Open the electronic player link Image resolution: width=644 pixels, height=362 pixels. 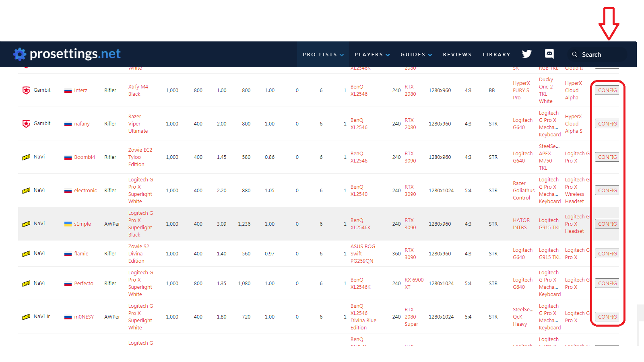click(85, 191)
